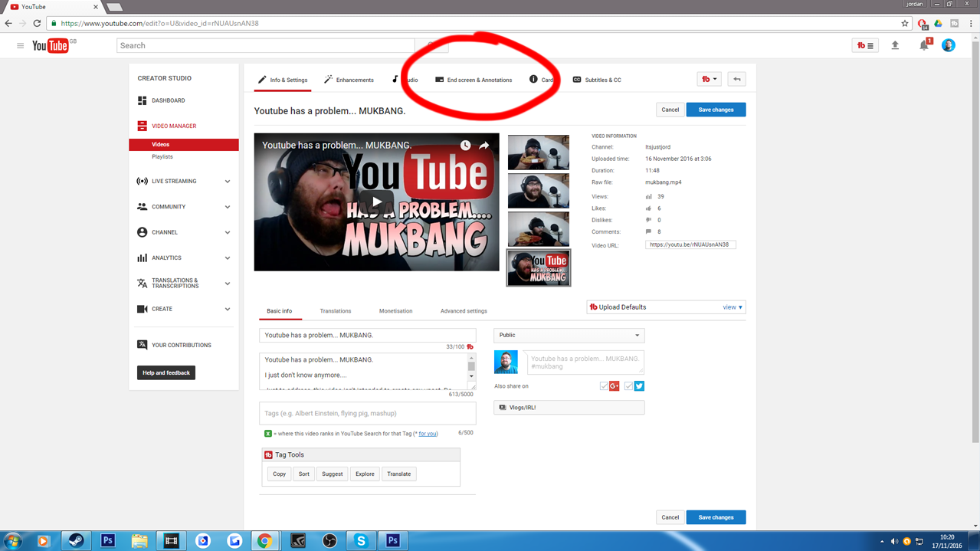Screen dimensions: 980x551
Task: Select the custom MUKBANG thumbnail
Action: (539, 267)
